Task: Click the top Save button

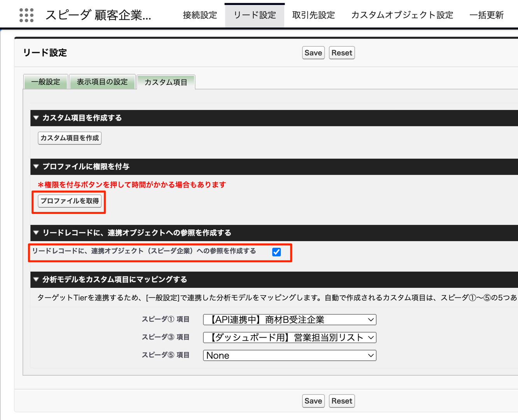Action: tap(313, 52)
